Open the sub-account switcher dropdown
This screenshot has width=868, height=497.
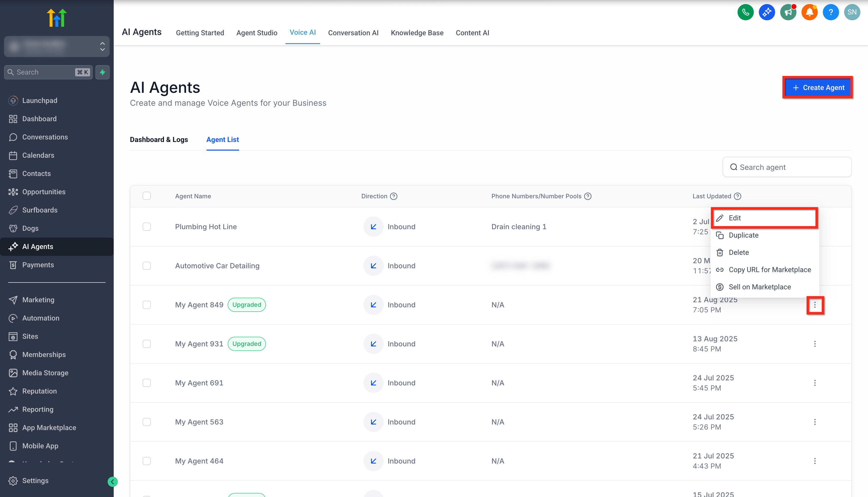pos(57,46)
